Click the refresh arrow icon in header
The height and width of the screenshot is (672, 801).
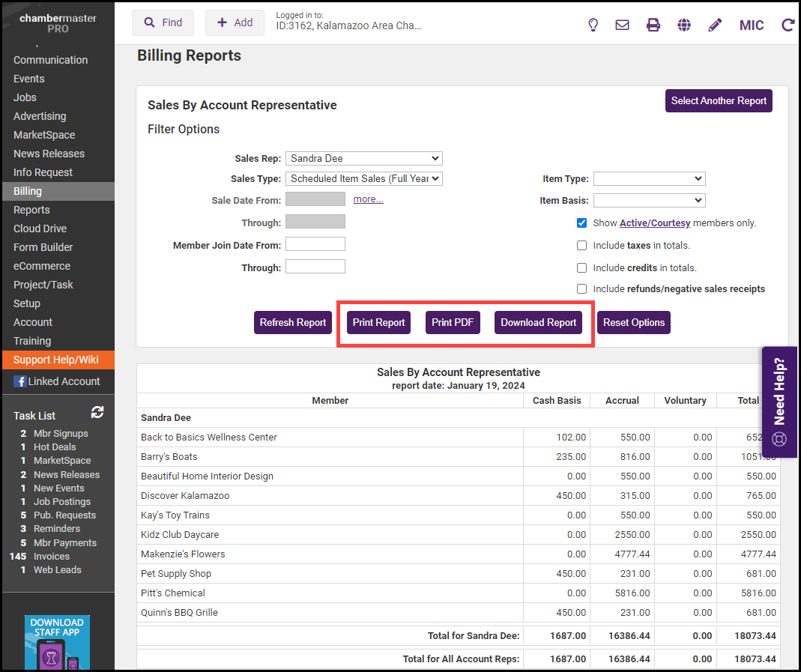[x=788, y=25]
